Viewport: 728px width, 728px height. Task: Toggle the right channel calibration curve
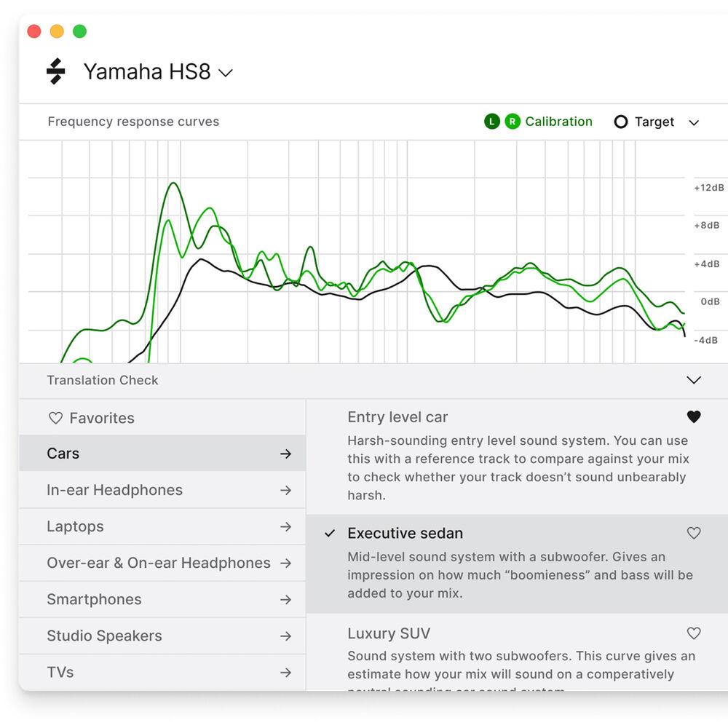point(513,122)
